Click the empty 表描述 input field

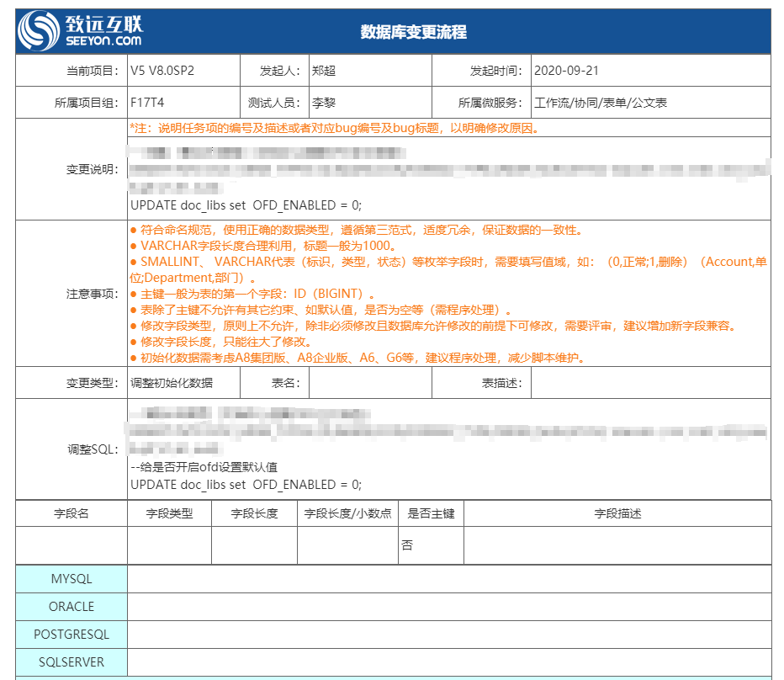[x=650, y=383]
